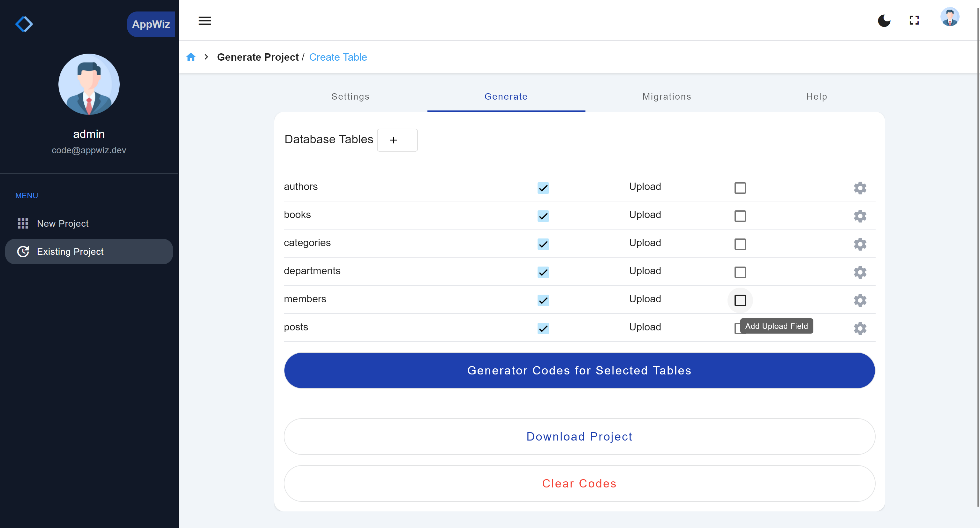Switch to the Migrations tab
980x528 pixels.
pos(667,97)
